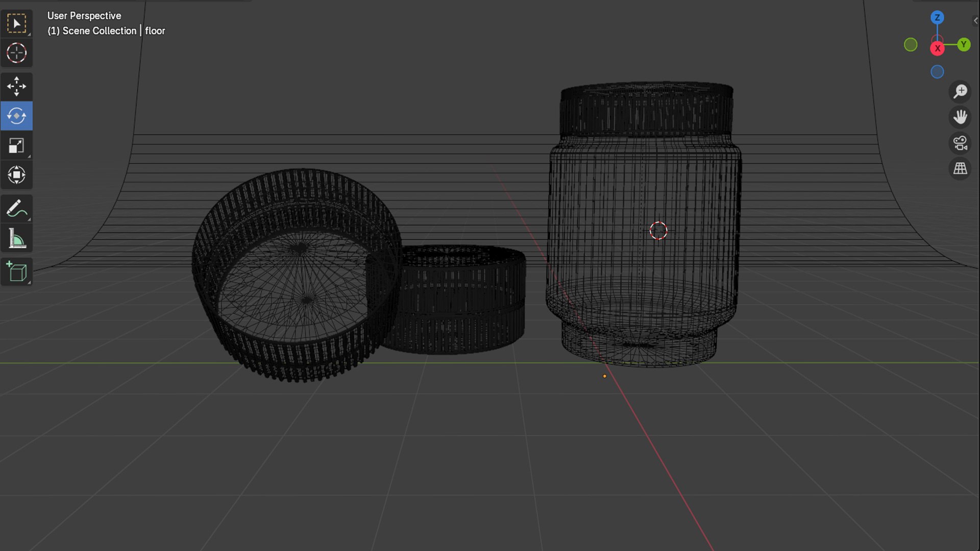Image resolution: width=980 pixels, height=551 pixels.
Task: Select the Add Cube tool
Action: [16, 271]
